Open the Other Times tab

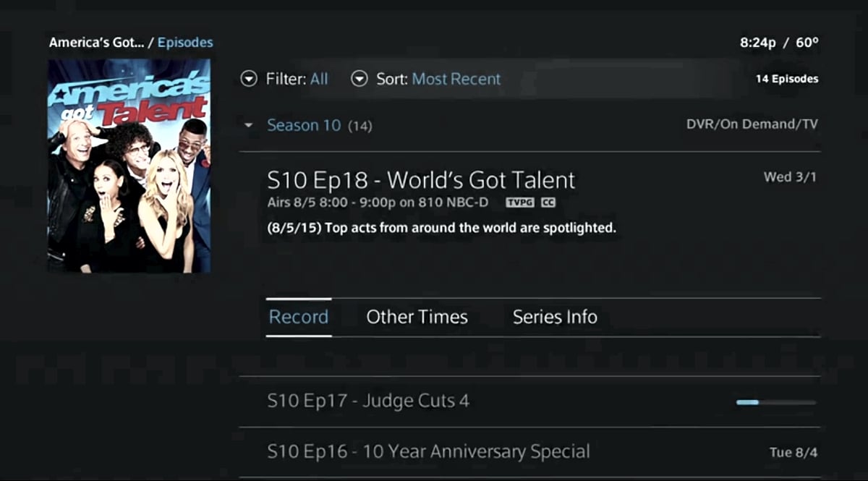click(417, 316)
